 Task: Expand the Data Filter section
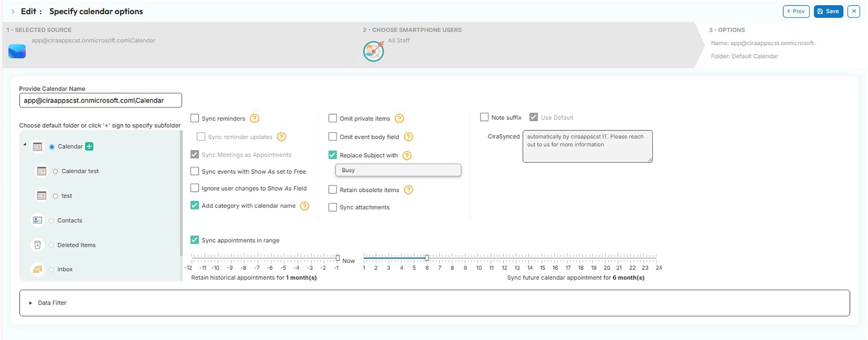[30, 303]
